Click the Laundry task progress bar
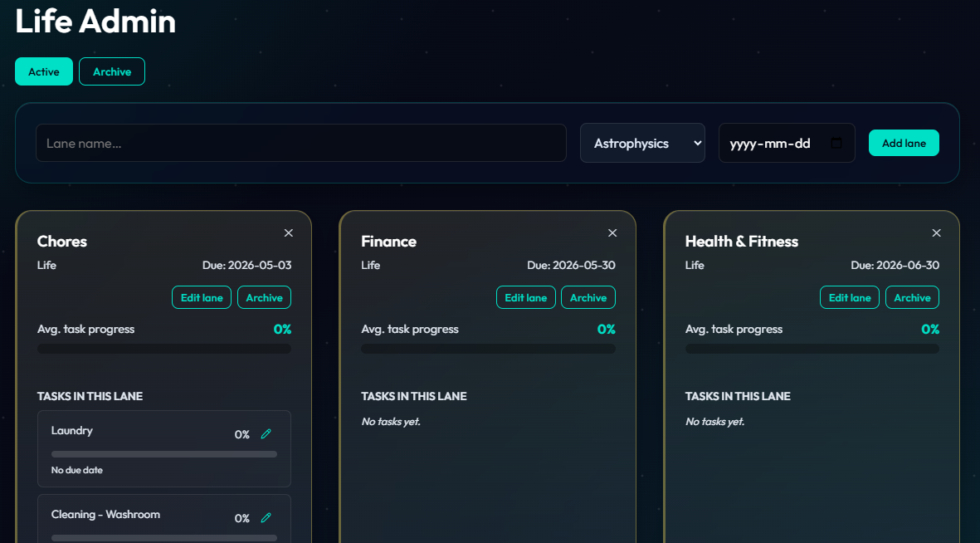The height and width of the screenshot is (543, 980). click(x=163, y=454)
